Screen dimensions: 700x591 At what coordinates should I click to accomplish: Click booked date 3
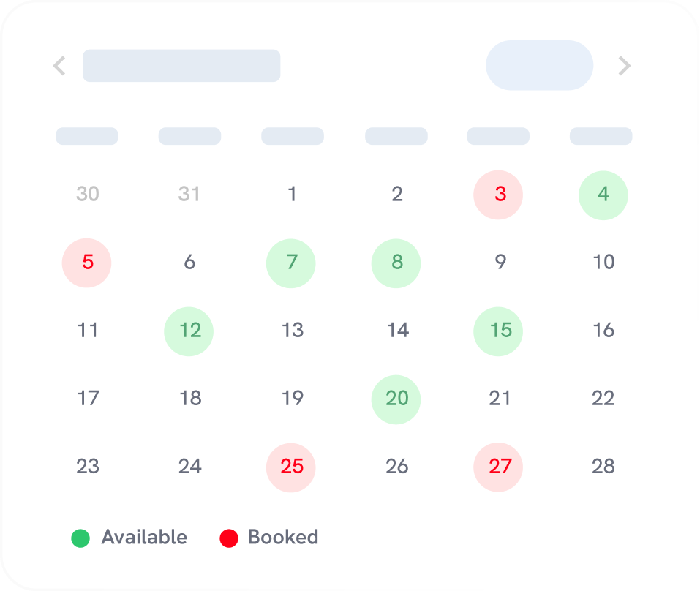tap(498, 195)
